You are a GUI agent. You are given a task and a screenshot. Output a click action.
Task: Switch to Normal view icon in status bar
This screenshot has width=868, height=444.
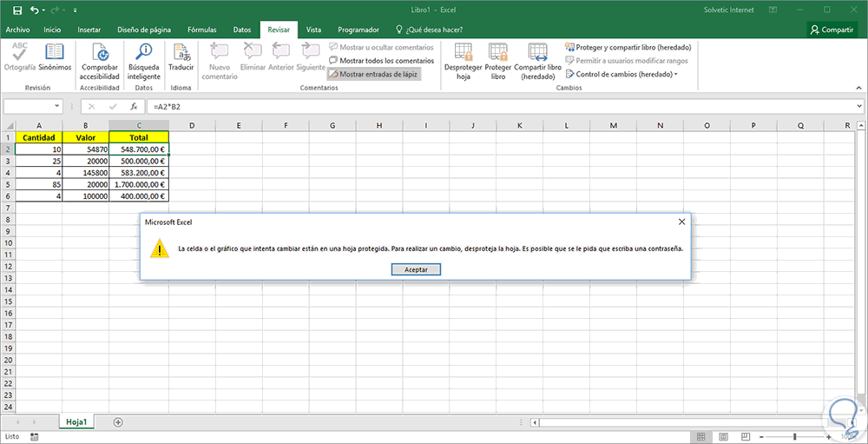pyautogui.click(x=700, y=437)
